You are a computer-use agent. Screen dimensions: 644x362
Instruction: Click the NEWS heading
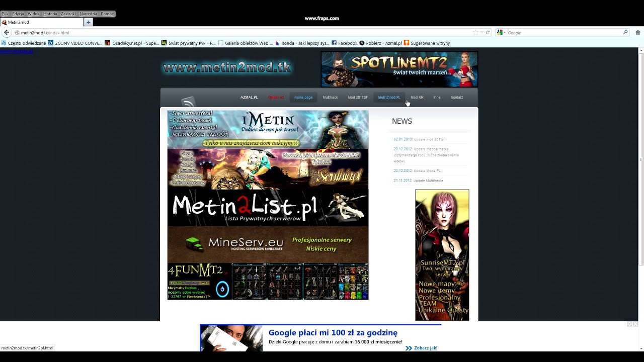click(402, 121)
